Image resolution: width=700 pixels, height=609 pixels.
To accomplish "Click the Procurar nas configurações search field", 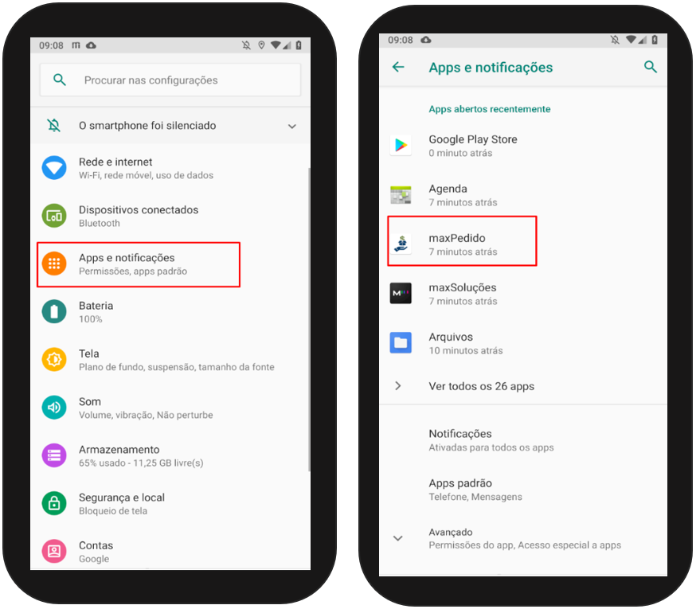I will [170, 80].
